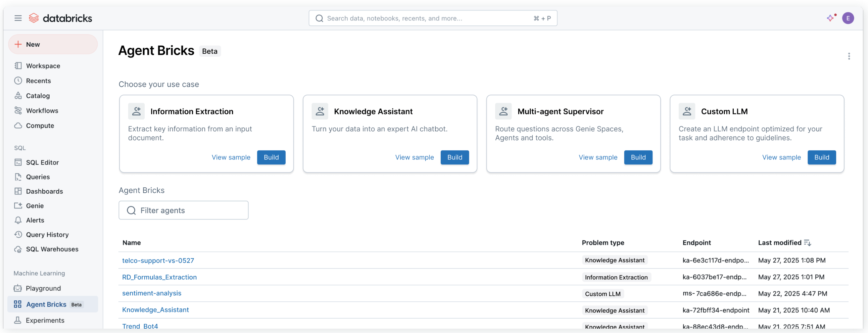Click the Information Extraction problem type tag

tap(616, 277)
